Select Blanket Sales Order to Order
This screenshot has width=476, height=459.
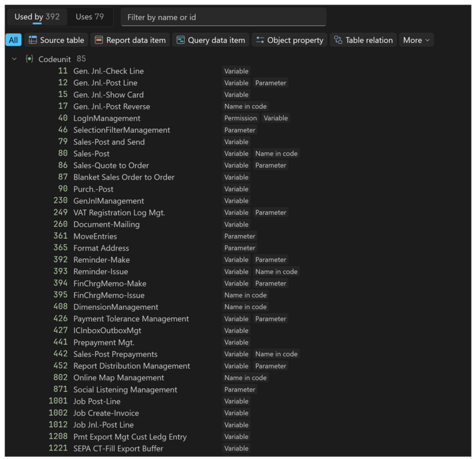point(124,177)
